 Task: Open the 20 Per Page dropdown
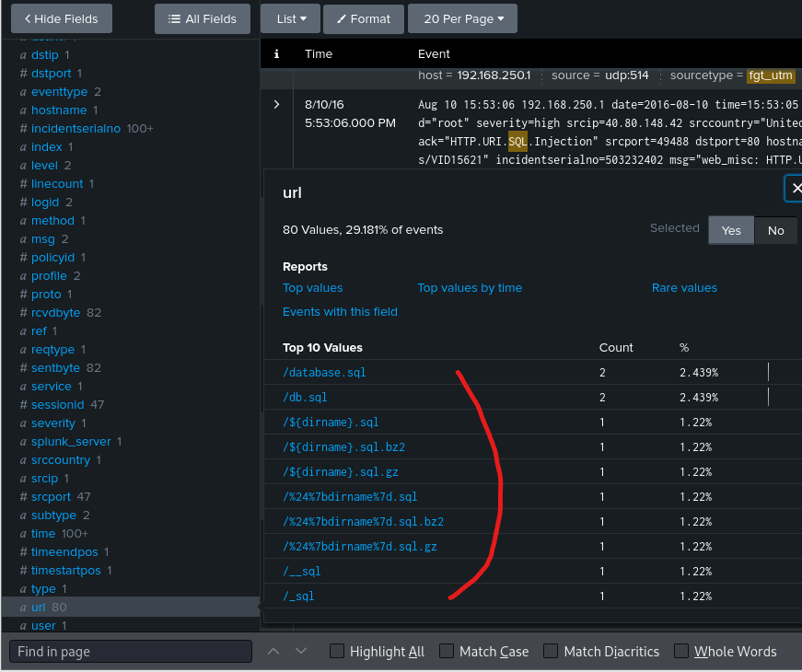point(463,19)
